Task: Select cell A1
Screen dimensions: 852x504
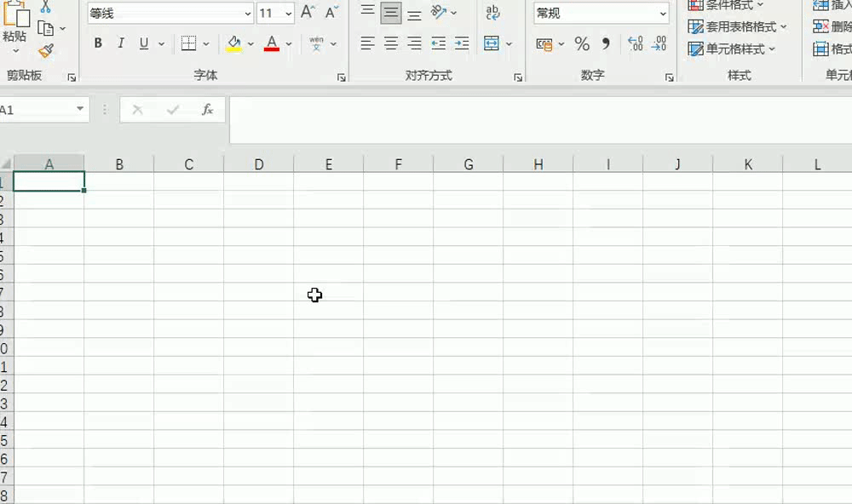Action: coord(49,181)
